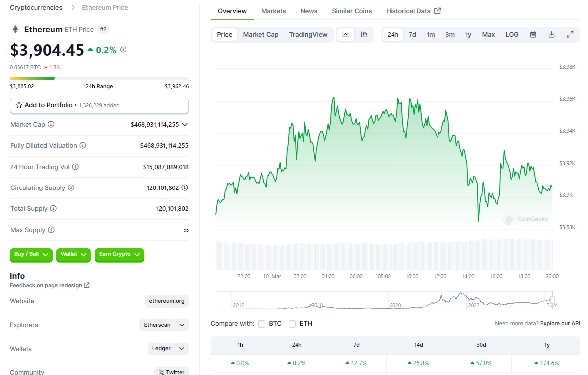
Task: Click the X logo icon in Twitter chip
Action: (161, 372)
